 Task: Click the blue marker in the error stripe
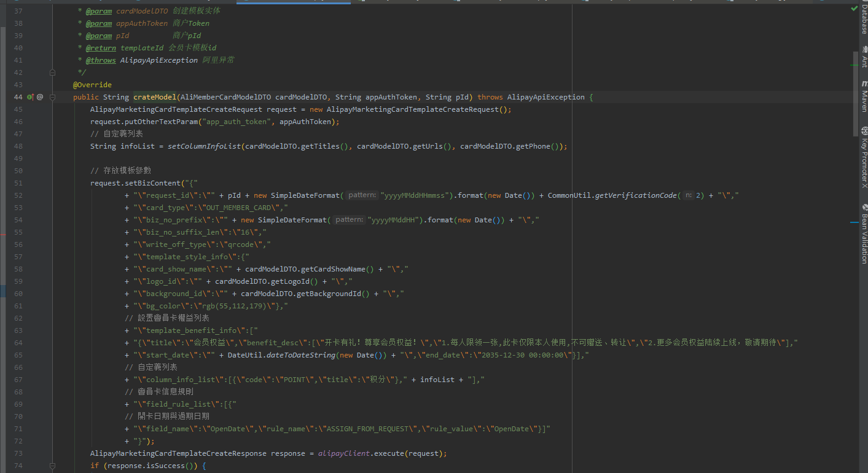[854, 222]
